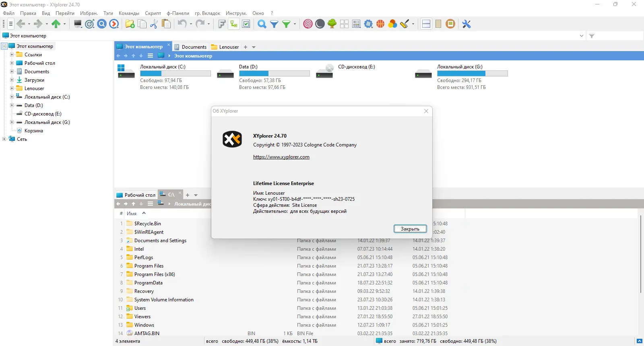The height and width of the screenshot is (346, 644).
Task: Click the Локальный диск (C:) usage bar
Action: click(x=175, y=74)
